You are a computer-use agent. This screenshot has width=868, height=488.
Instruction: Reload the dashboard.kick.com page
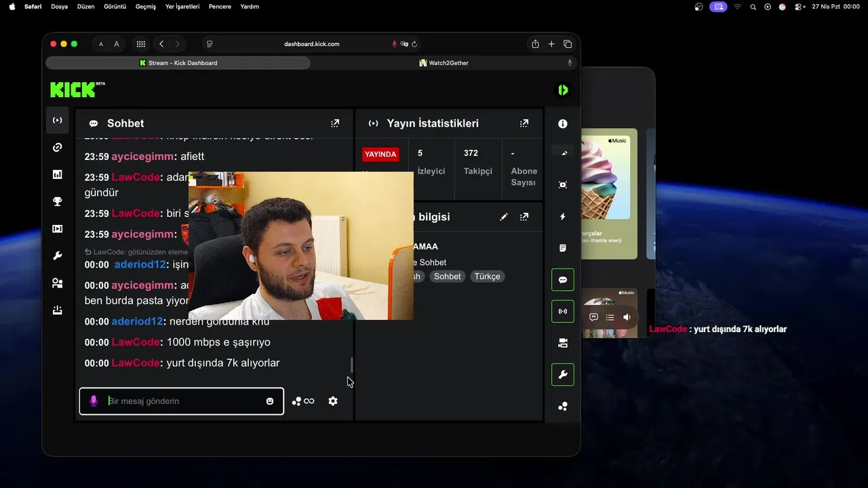point(414,44)
